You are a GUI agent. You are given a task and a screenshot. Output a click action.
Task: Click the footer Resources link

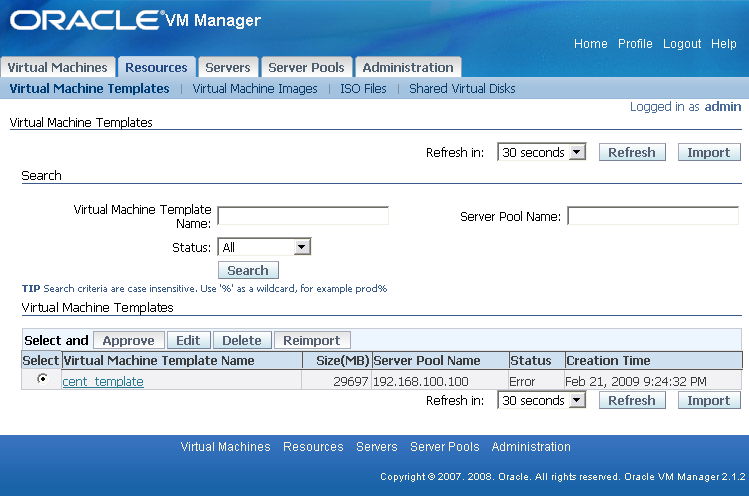(x=313, y=447)
